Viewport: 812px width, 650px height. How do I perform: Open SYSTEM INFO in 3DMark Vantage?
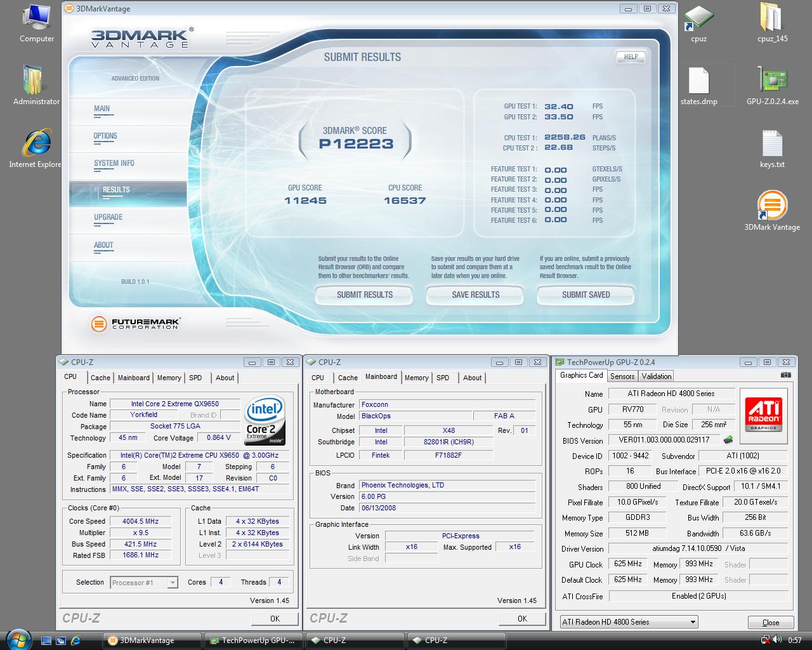(114, 163)
